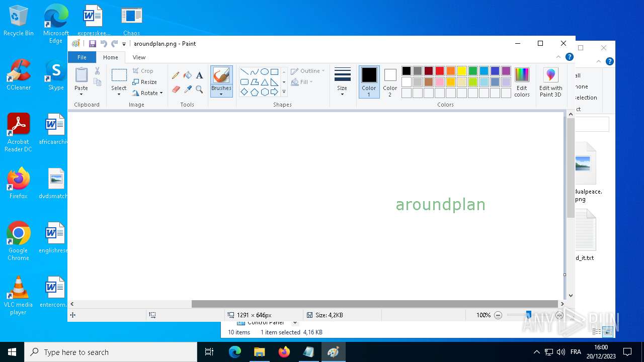Click the Paste clipboard icon
The image size is (644, 362).
pyautogui.click(x=82, y=75)
